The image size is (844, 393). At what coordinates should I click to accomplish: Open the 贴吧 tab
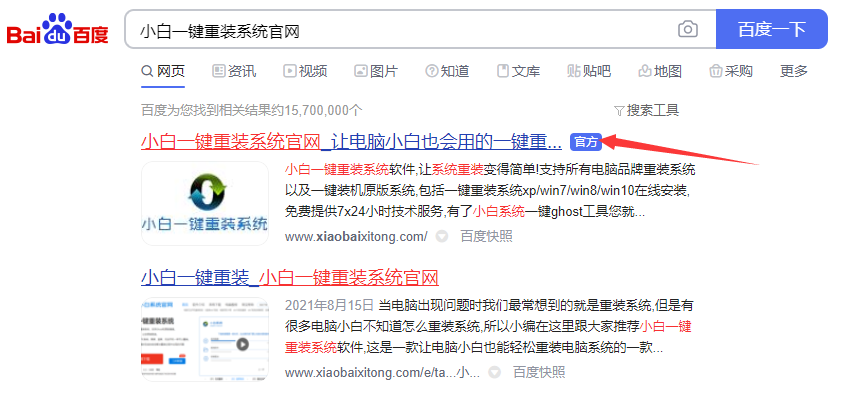(x=589, y=71)
